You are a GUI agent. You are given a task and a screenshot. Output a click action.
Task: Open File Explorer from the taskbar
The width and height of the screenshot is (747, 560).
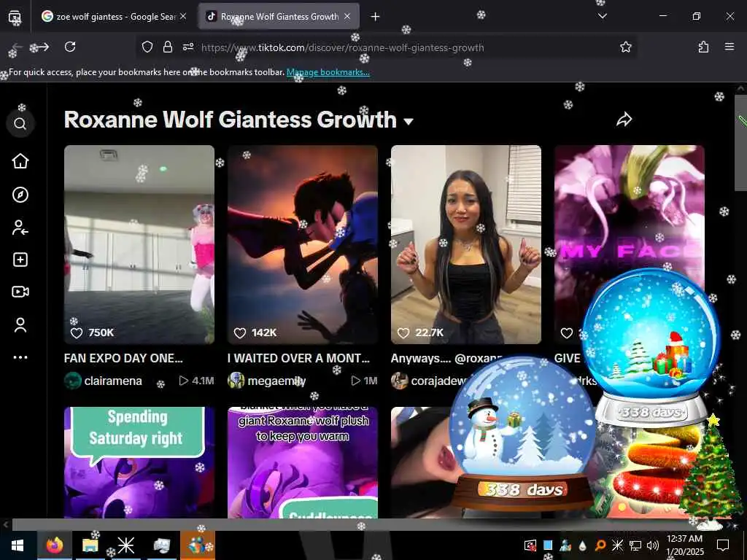(x=90, y=545)
